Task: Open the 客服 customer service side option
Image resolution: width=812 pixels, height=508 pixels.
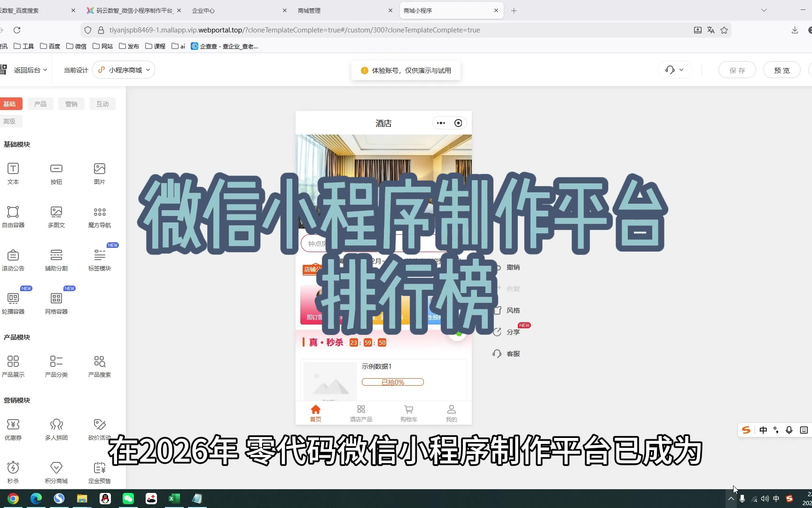Action: [507, 354]
